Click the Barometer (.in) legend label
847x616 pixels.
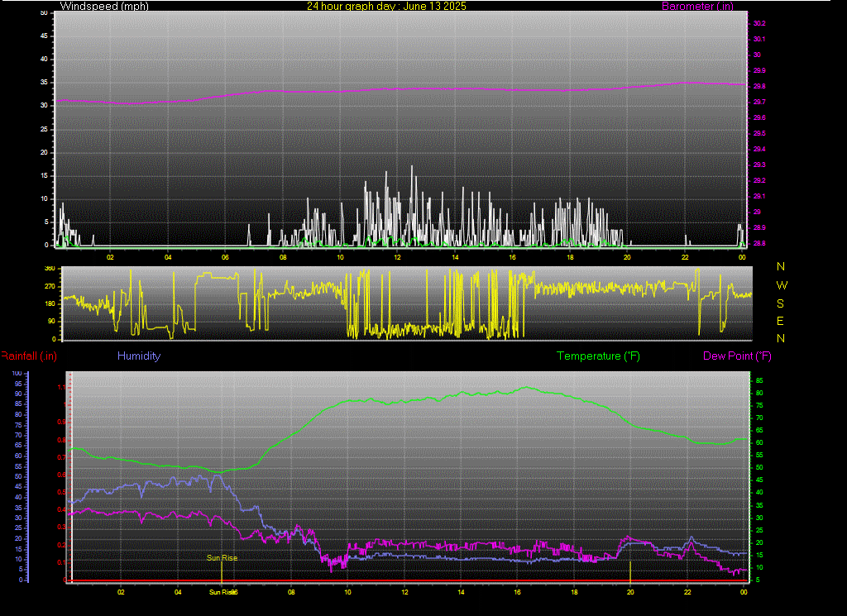coord(697,6)
